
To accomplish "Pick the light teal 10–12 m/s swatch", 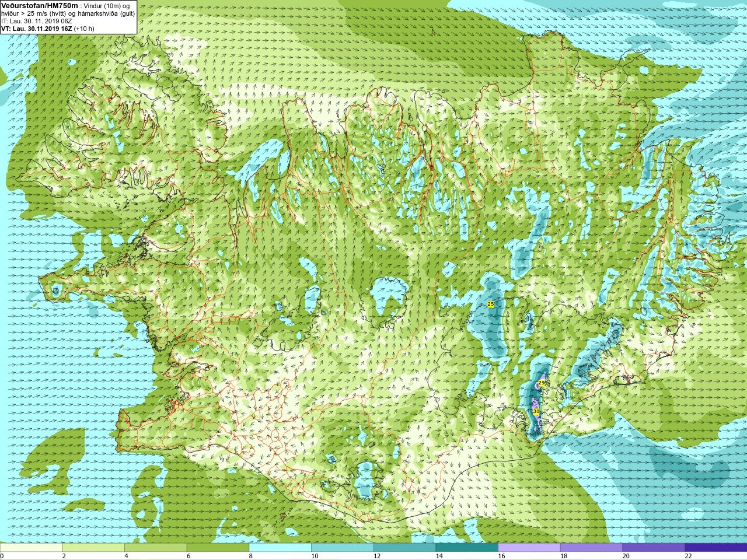I will [342, 548].
